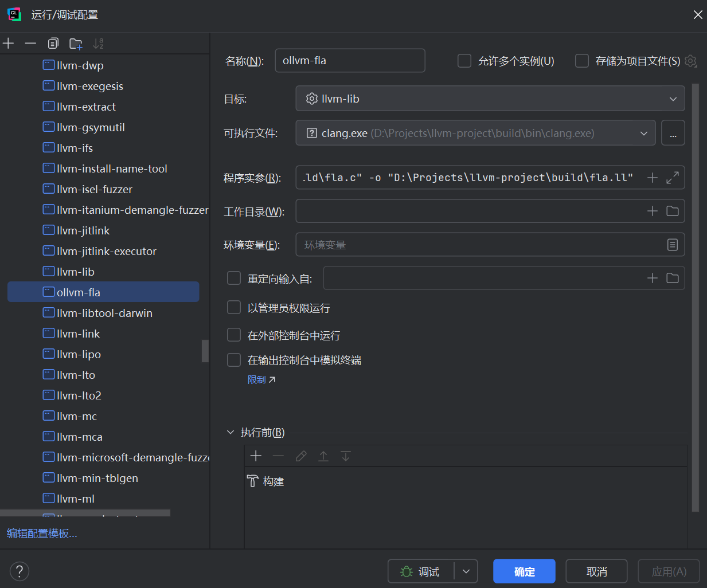Select llvm-min-tblgen configuration
This screenshot has width=707, height=588.
click(97, 478)
